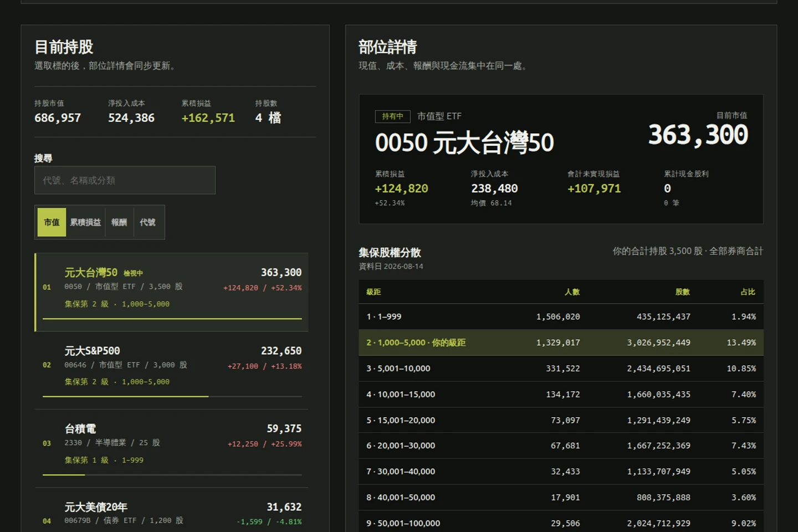This screenshot has height=532, width=798.
Task: Select table row 4 · 10,001–15,000
Action: pos(561,394)
